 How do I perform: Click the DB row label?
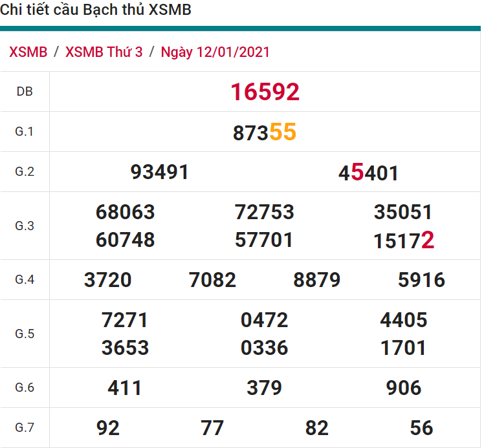point(25,92)
